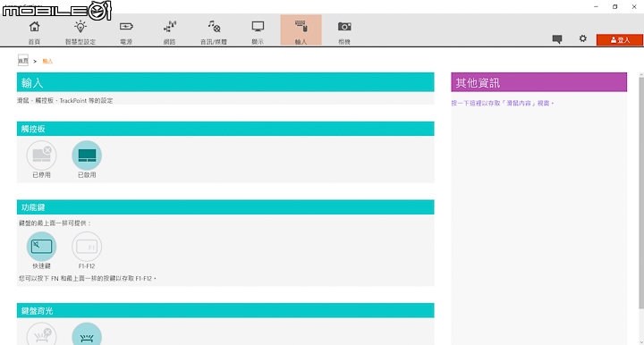Image resolution: width=644 pixels, height=345 pixels.
Task: Click the feedback speech bubble icon
Action: coord(557,39)
